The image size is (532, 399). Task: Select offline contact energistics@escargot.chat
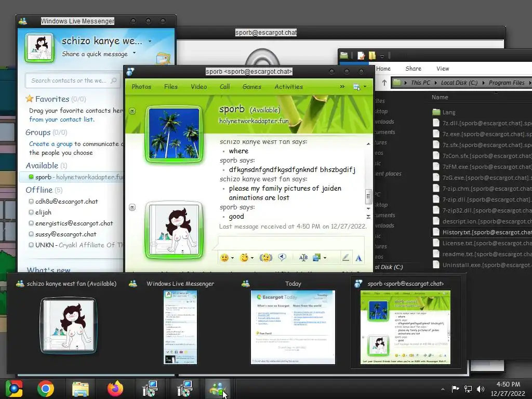click(74, 223)
